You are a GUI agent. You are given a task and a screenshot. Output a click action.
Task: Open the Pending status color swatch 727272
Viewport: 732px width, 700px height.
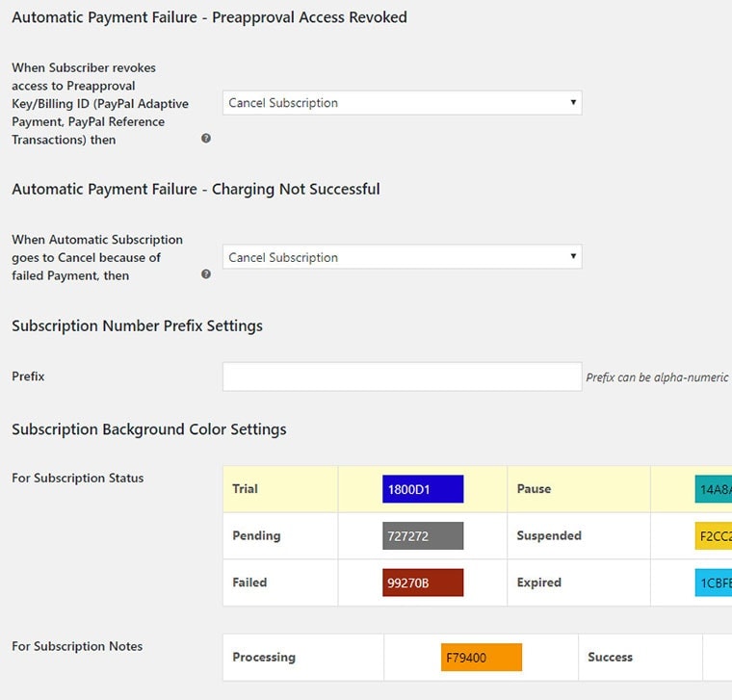[x=423, y=535]
